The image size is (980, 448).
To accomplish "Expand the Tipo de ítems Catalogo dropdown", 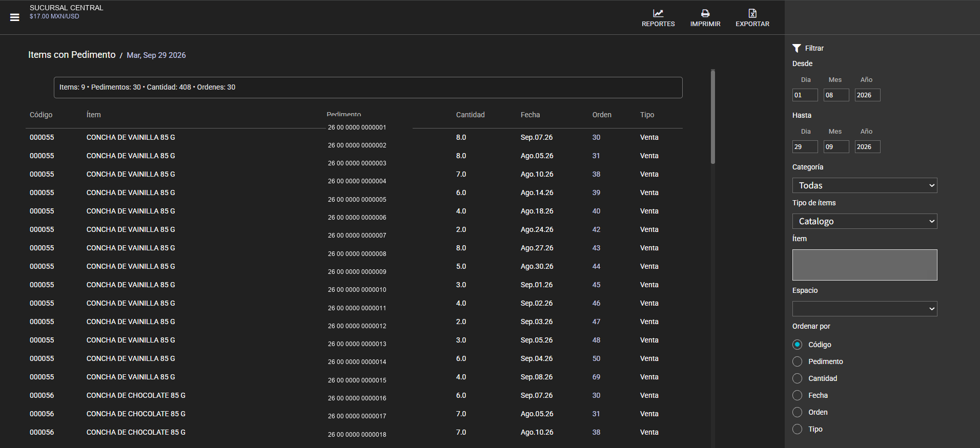I will tap(865, 221).
